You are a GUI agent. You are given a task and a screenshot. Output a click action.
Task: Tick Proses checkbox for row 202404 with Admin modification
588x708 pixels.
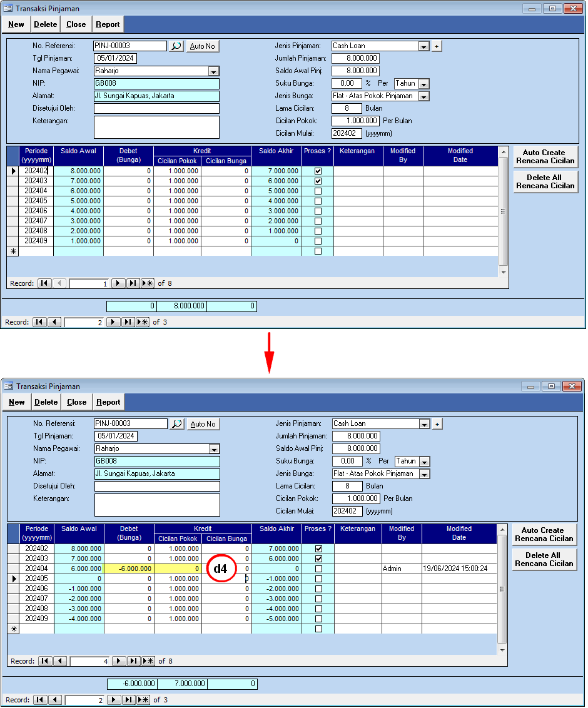tap(318, 569)
